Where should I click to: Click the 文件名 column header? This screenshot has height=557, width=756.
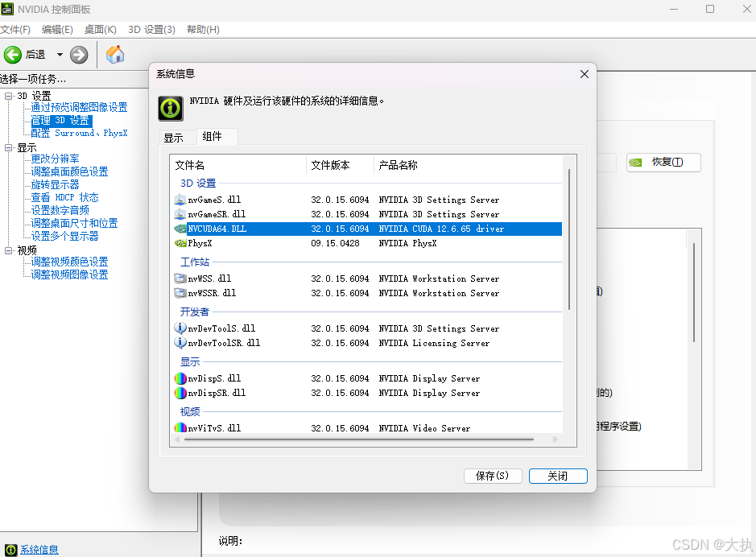pos(238,165)
